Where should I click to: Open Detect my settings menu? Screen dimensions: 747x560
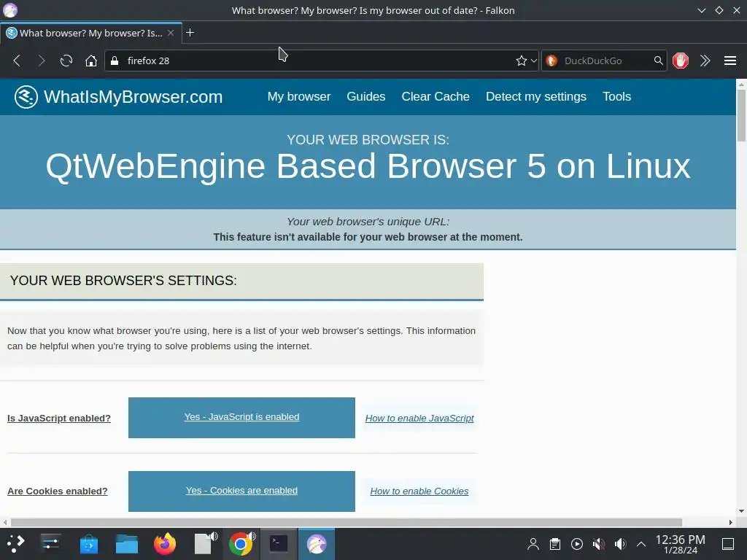536,97
